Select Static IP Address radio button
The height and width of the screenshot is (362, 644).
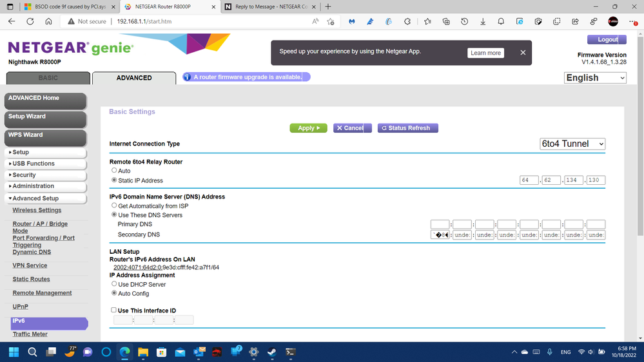pyautogui.click(x=114, y=180)
